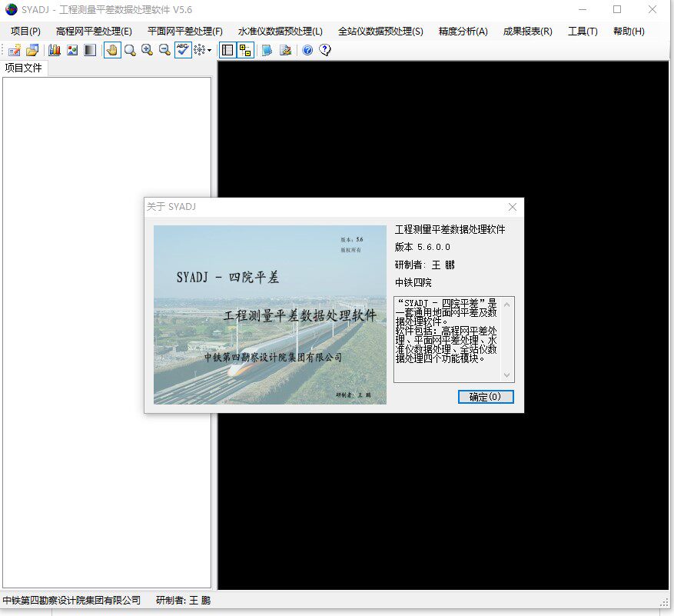Click the 研制者: 王 鹏 dialog label
The image size is (674, 616).
[x=425, y=265]
